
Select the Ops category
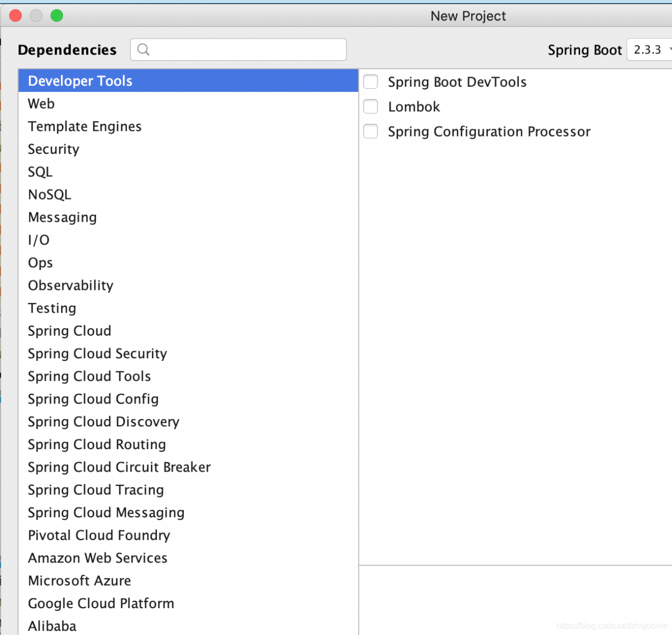tap(188, 263)
